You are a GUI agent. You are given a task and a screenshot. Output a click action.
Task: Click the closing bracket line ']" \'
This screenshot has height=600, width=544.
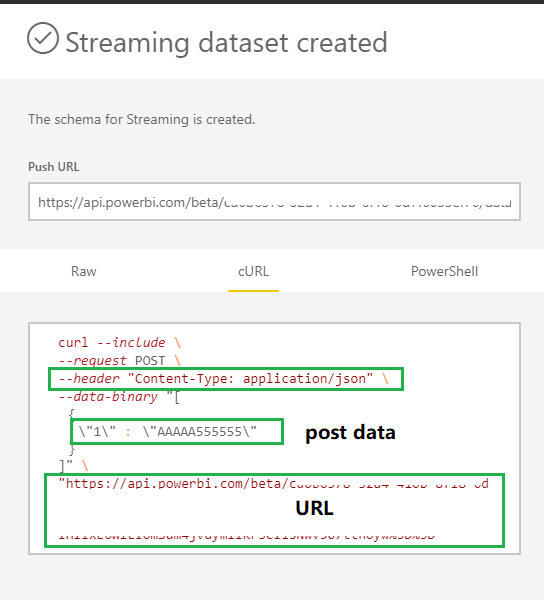point(73,465)
